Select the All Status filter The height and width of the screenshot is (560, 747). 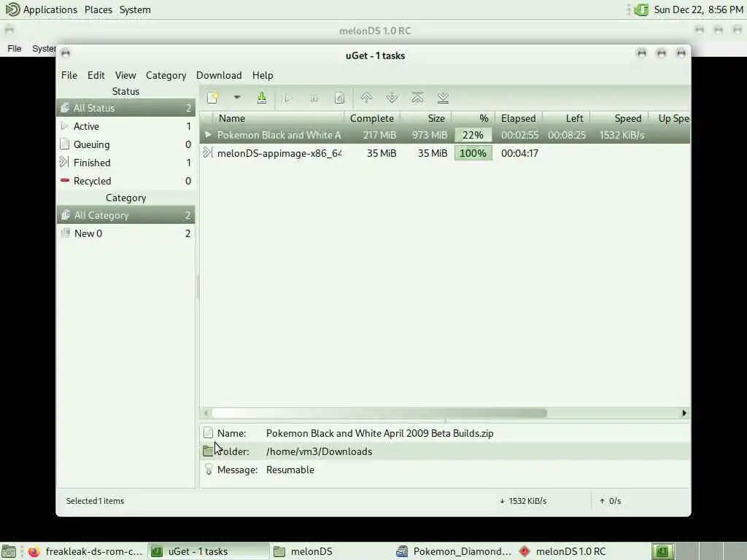coord(125,108)
